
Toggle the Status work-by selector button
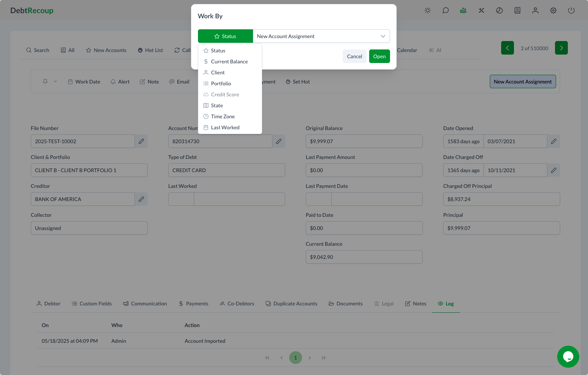(225, 36)
